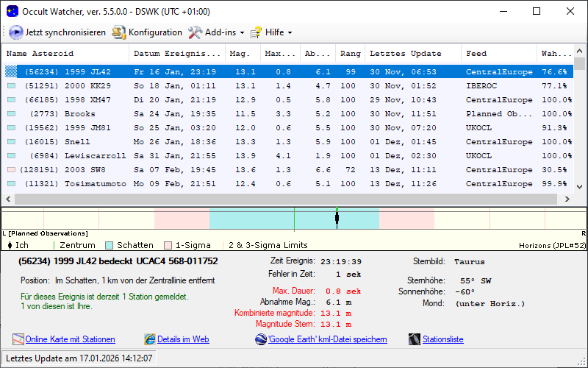The height and width of the screenshot is (368, 588).
Task: Click the status marker of Tosimatumoto row
Action: pos(12,183)
